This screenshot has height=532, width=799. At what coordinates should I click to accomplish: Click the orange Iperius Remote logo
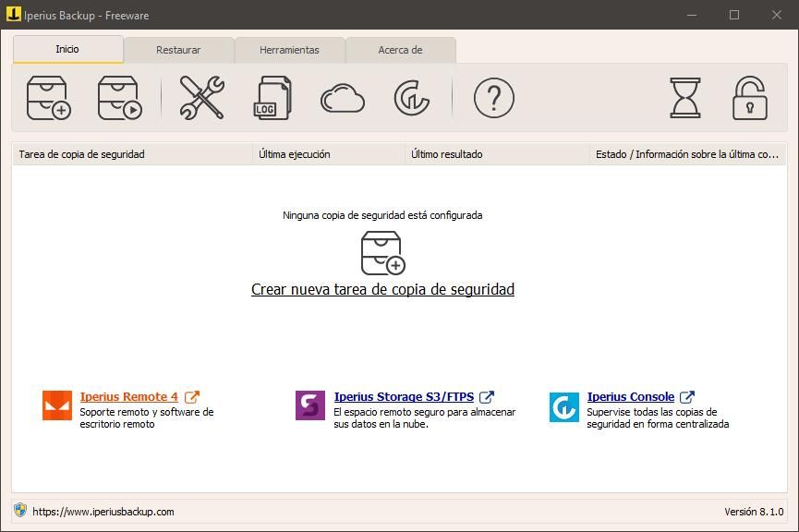click(57, 405)
